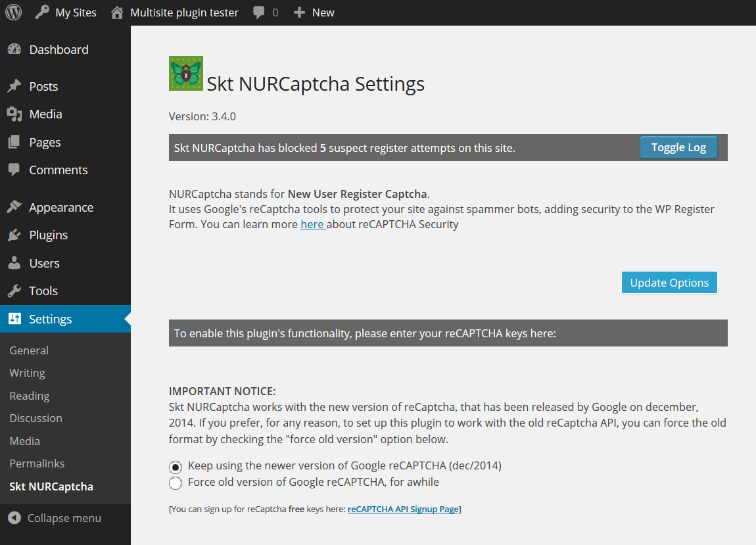Image resolution: width=756 pixels, height=545 pixels.
Task: Click the plus icon next to New
Action: (299, 12)
